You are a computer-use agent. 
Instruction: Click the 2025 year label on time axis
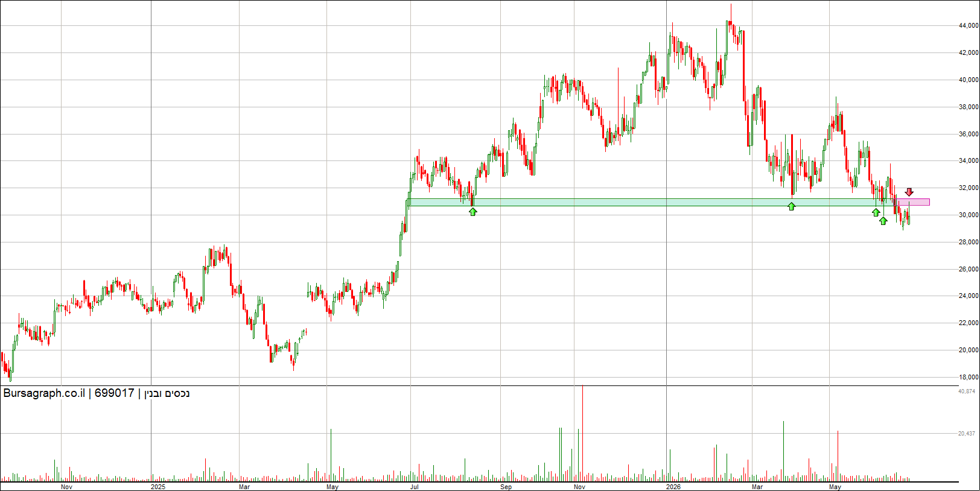(x=157, y=487)
